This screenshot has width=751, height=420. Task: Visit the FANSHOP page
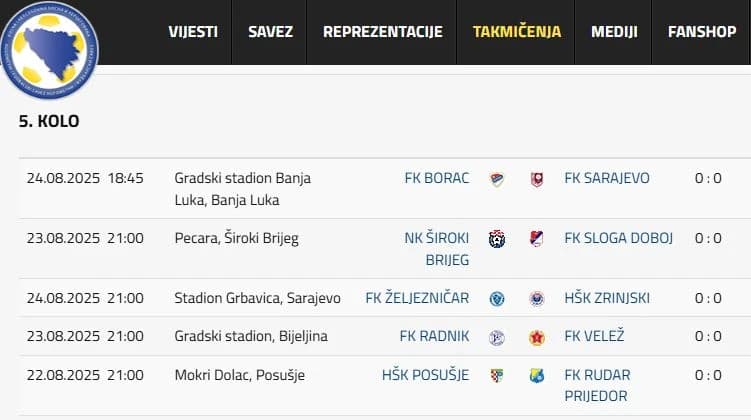(702, 32)
